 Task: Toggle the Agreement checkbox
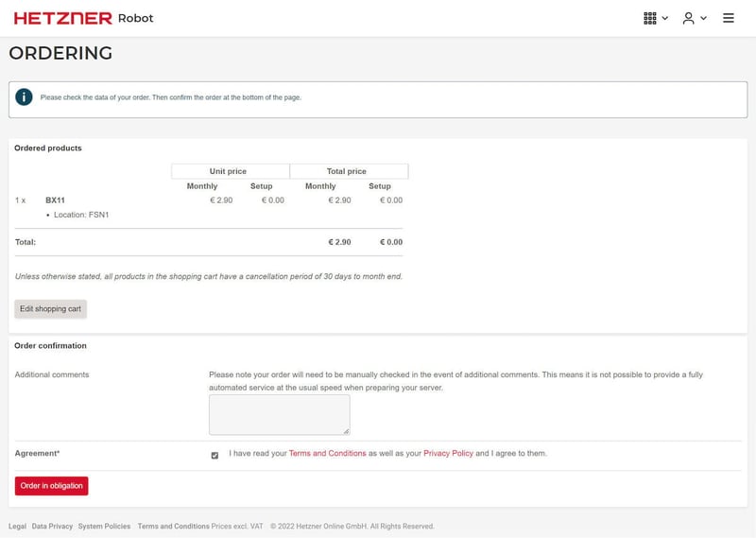(215, 455)
